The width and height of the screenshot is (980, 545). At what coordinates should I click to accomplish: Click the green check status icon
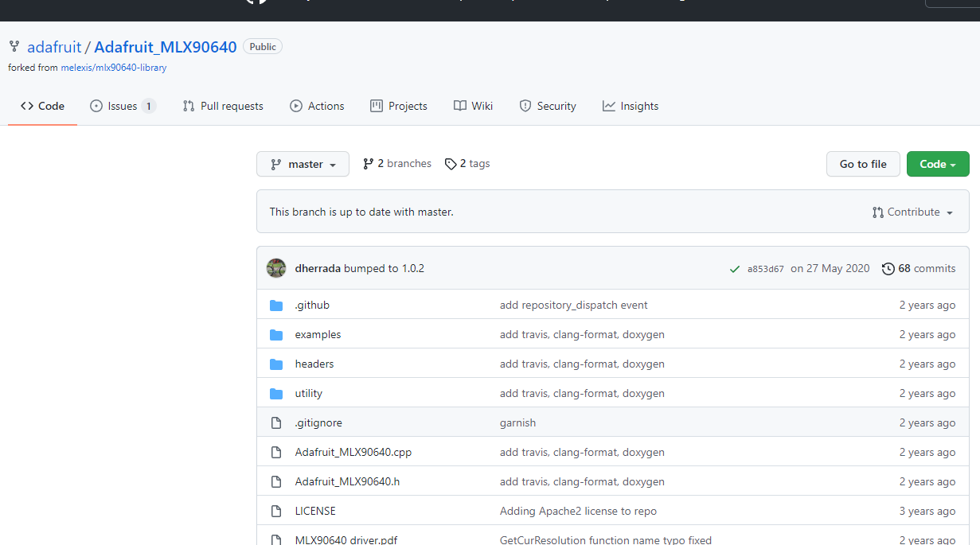pos(735,269)
